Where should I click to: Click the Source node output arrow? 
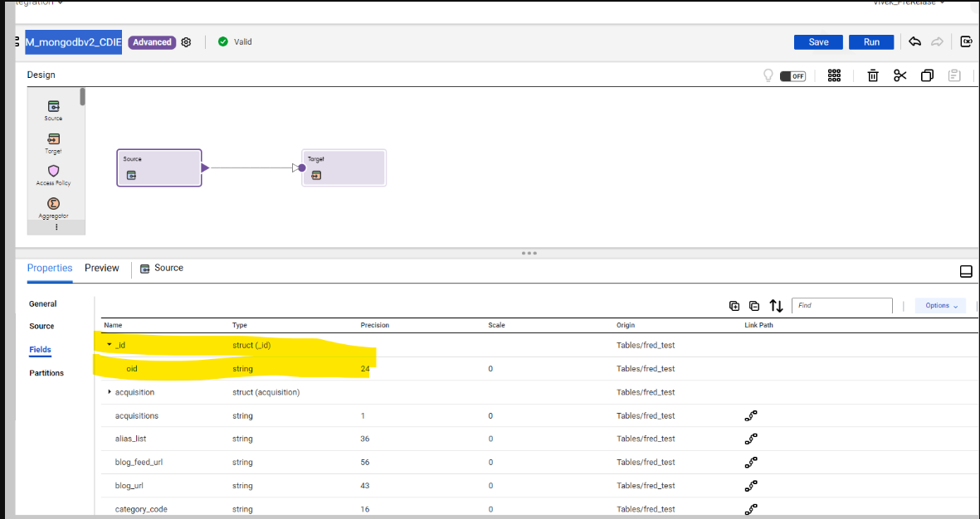[x=205, y=167]
